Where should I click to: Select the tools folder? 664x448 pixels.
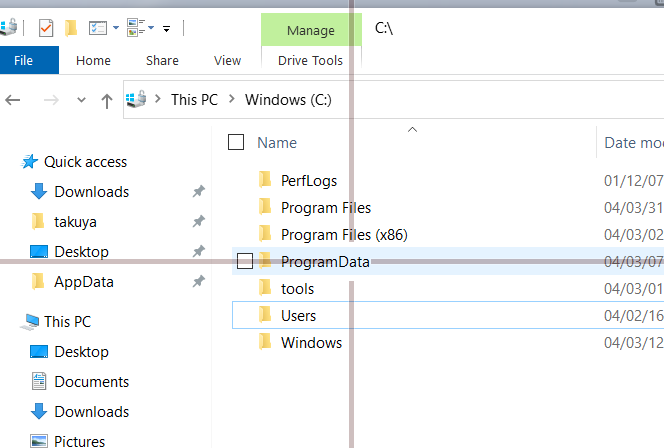coord(297,289)
